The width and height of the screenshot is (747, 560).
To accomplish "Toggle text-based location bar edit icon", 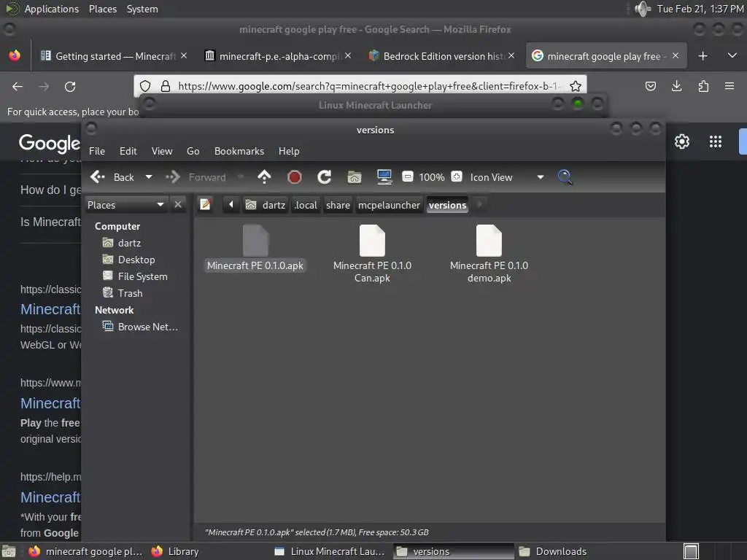I will [205, 205].
